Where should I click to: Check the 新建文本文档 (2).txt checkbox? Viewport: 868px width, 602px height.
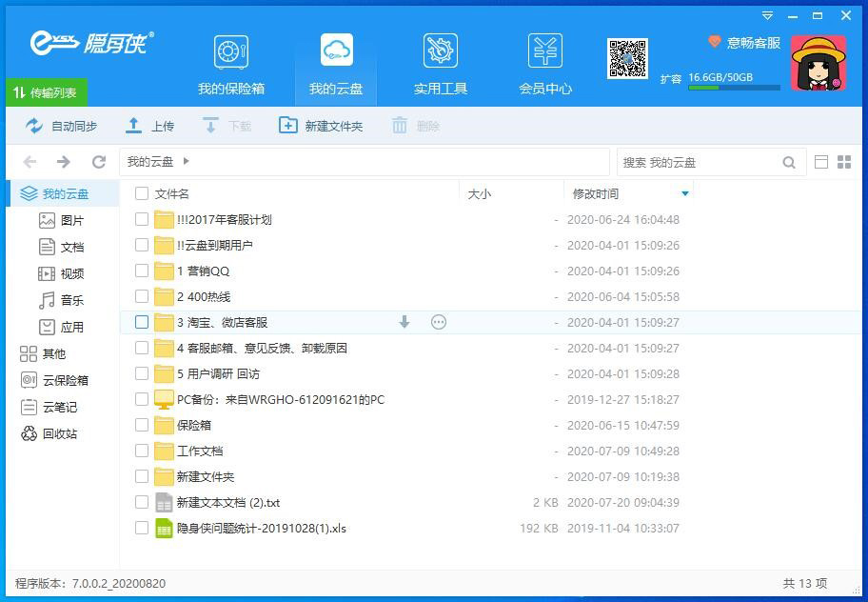(142, 502)
